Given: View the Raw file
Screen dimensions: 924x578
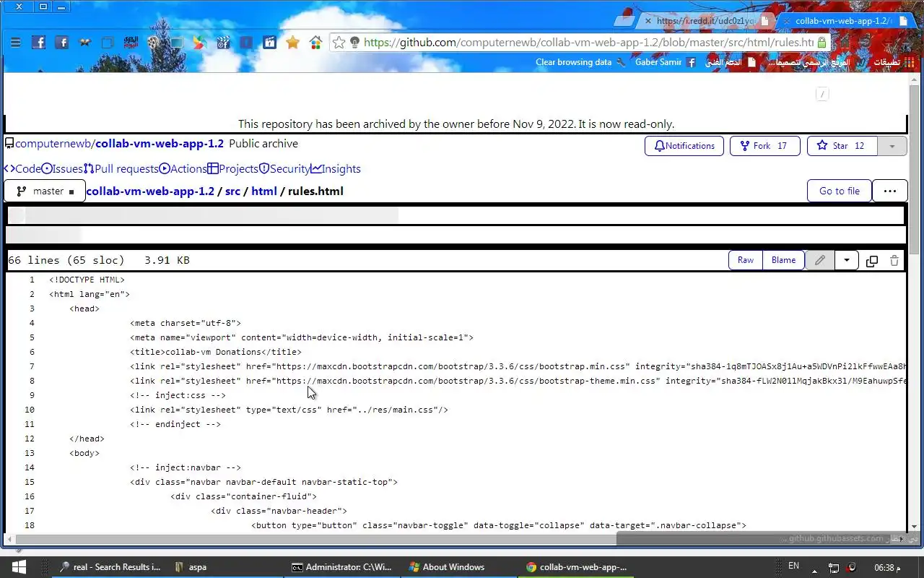Looking at the screenshot, I should [746, 260].
